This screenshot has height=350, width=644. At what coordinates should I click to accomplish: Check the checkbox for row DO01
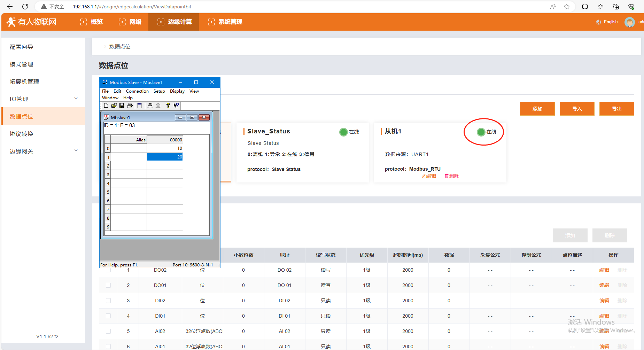coord(108,285)
